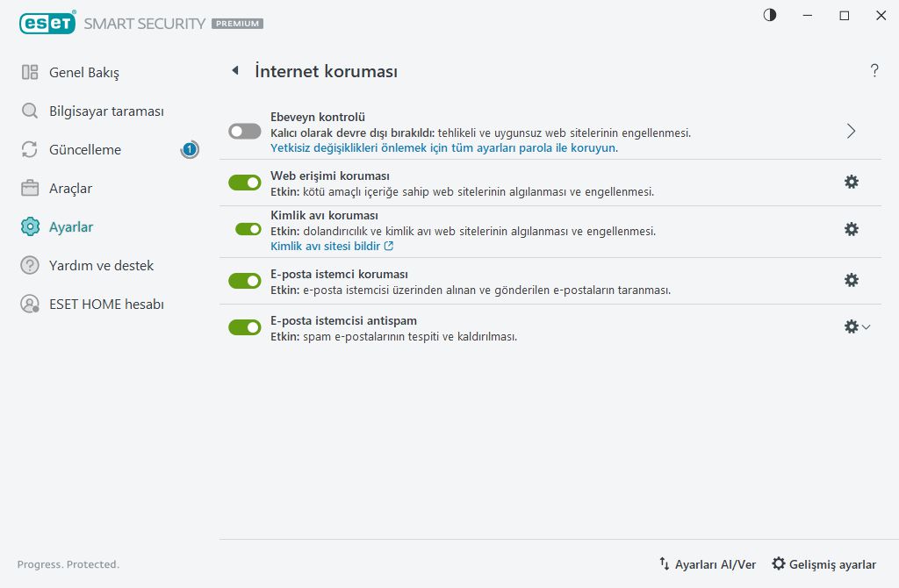Open E-posta istemci koruması gear settings
The height and width of the screenshot is (588, 899).
pyautogui.click(x=851, y=280)
